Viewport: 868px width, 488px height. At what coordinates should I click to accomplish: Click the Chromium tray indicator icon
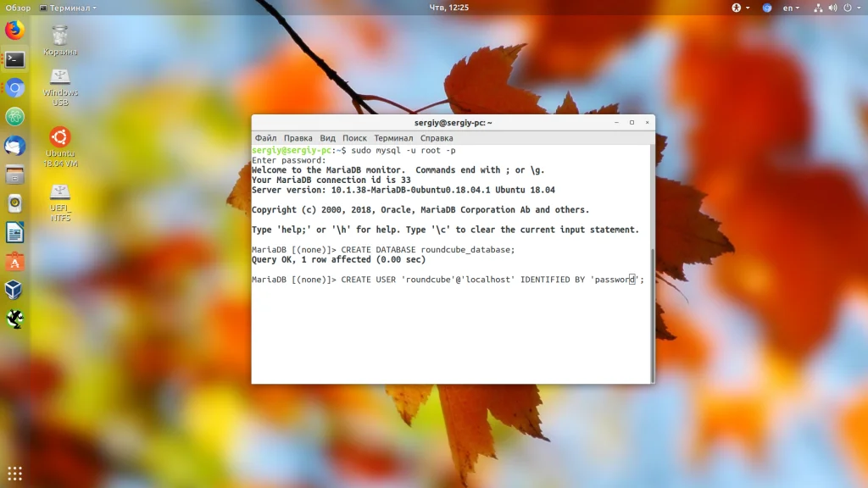(x=766, y=8)
